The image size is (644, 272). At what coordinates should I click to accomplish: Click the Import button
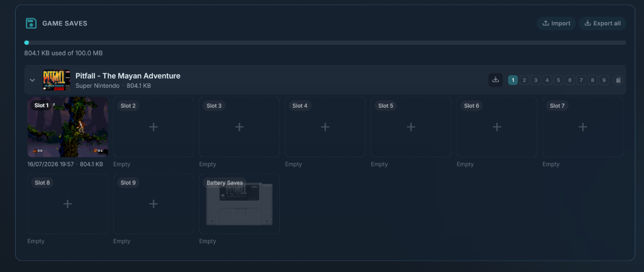[x=557, y=23]
